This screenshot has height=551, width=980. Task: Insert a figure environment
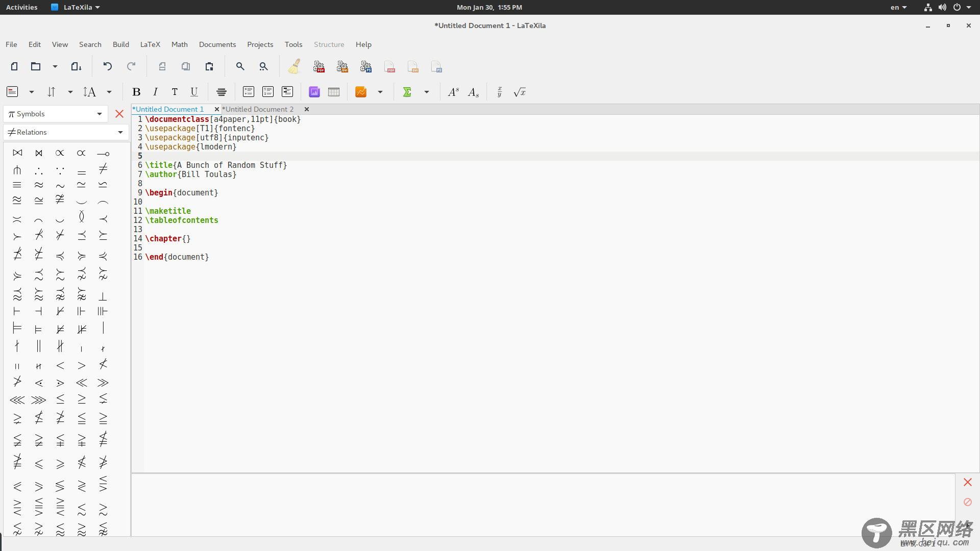coord(314,92)
